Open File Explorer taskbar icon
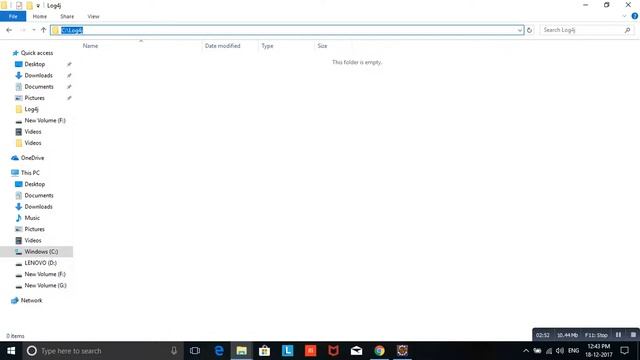640x360 pixels. [242, 351]
